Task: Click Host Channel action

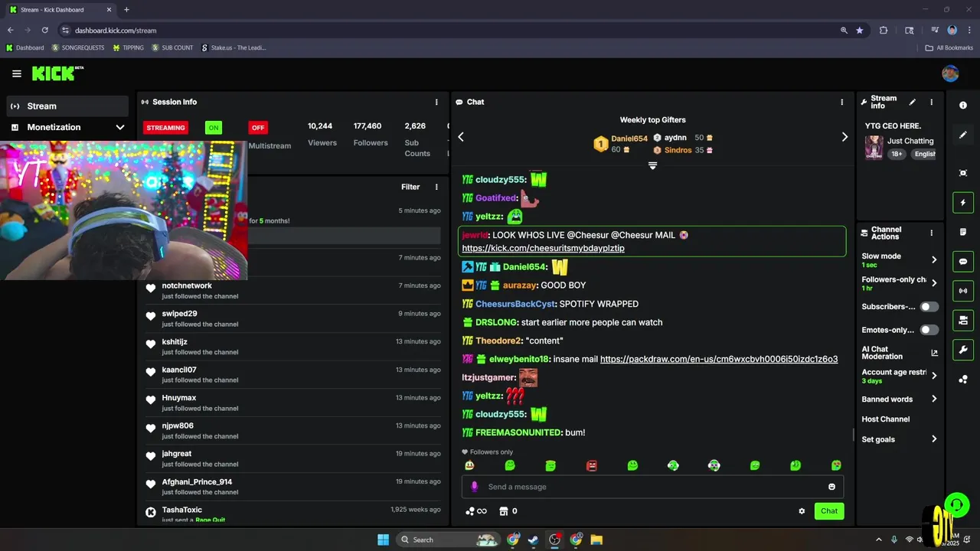Action: coord(886,419)
